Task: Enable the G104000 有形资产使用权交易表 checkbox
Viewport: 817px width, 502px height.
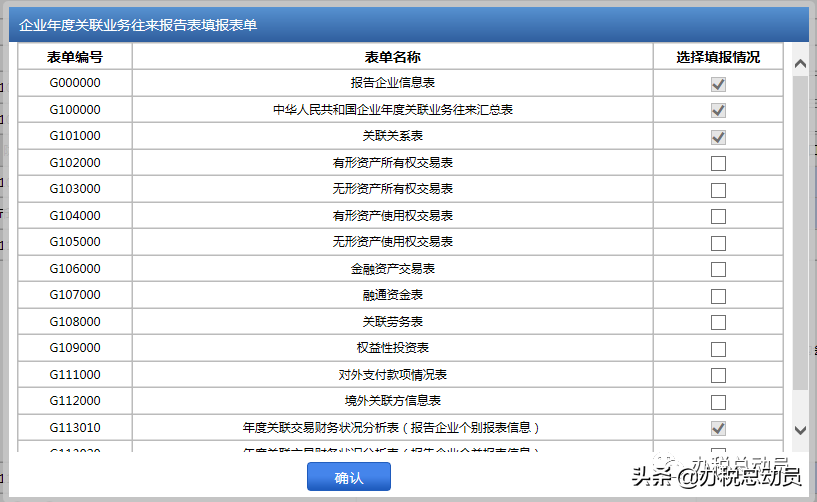Action: pos(718,216)
